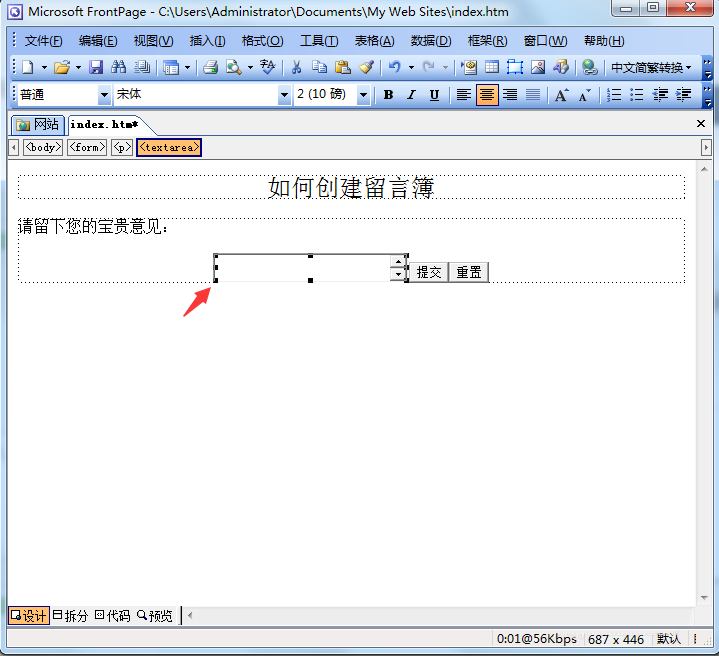The height and width of the screenshot is (656, 719).
Task: Cut selection with the scissors icon
Action: pos(297,67)
